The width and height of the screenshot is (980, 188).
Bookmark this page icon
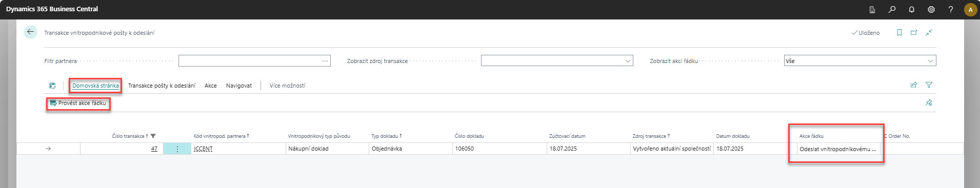click(x=899, y=32)
